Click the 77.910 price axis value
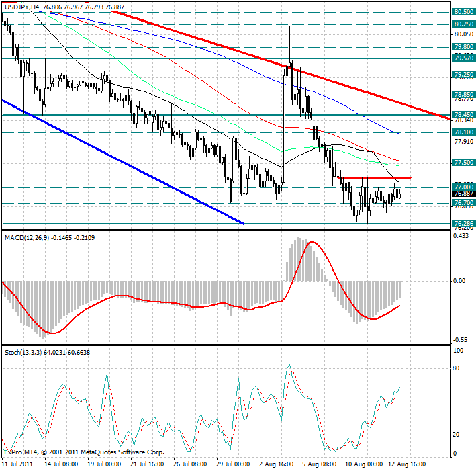 click(x=463, y=142)
